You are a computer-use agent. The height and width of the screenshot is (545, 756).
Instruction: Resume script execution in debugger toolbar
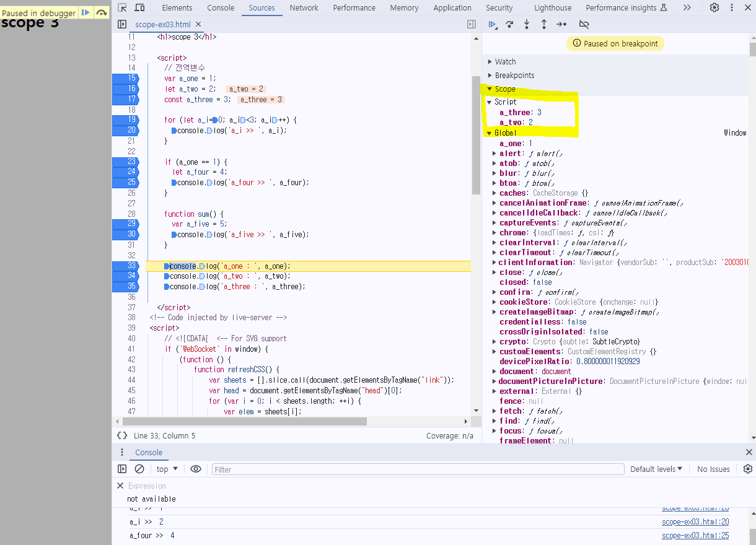click(492, 24)
